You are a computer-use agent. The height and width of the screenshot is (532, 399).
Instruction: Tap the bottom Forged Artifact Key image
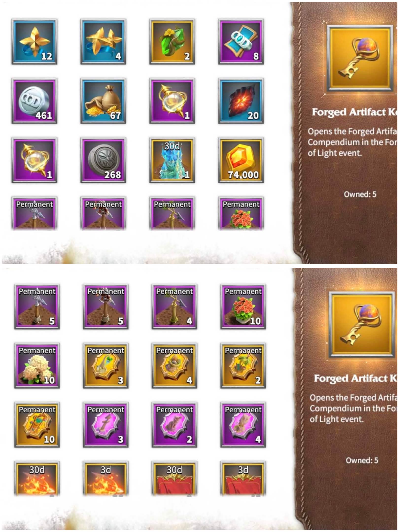coord(362,325)
